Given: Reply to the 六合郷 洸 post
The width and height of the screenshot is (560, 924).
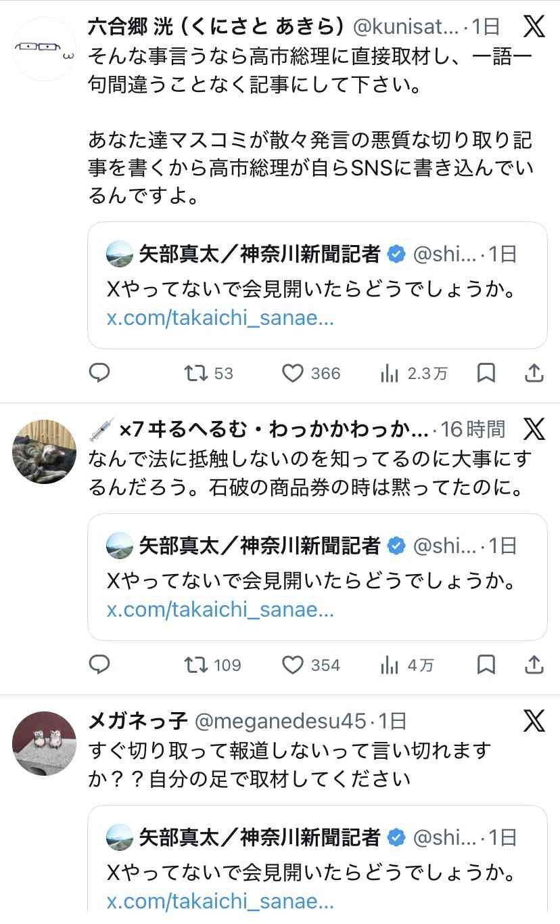Looking at the screenshot, I should point(99,373).
